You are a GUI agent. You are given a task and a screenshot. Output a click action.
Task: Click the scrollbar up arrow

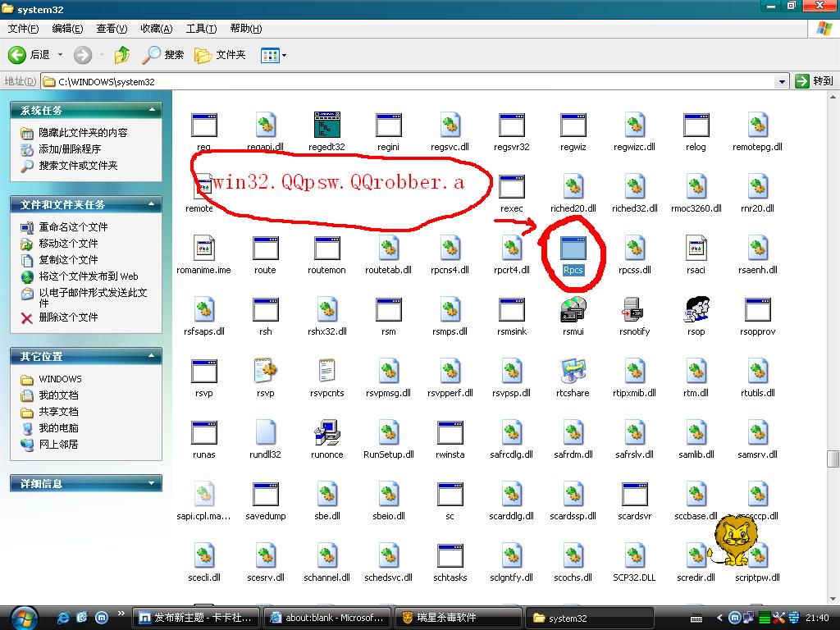pyautogui.click(x=833, y=97)
